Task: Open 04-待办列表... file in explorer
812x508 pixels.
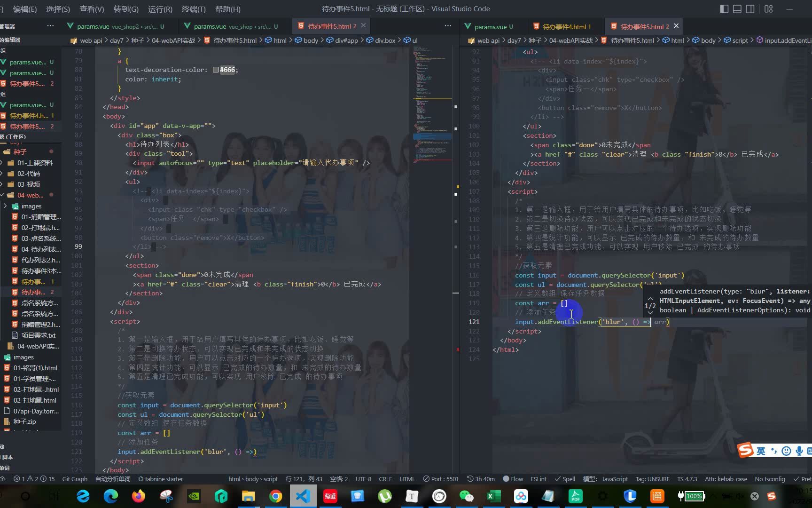Action: 41,249
